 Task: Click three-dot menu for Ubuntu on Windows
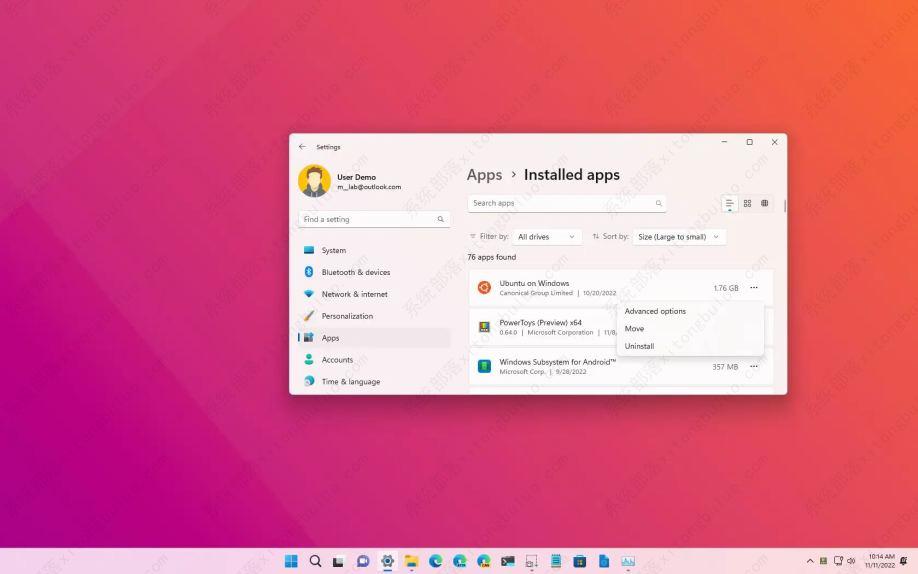click(x=754, y=288)
